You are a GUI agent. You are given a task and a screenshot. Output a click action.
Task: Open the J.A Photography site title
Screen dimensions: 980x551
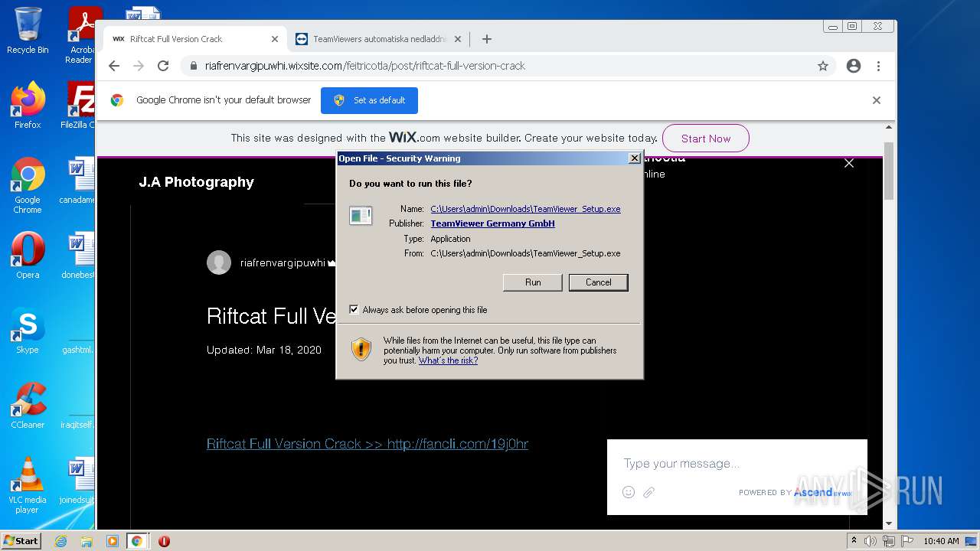[x=196, y=182]
